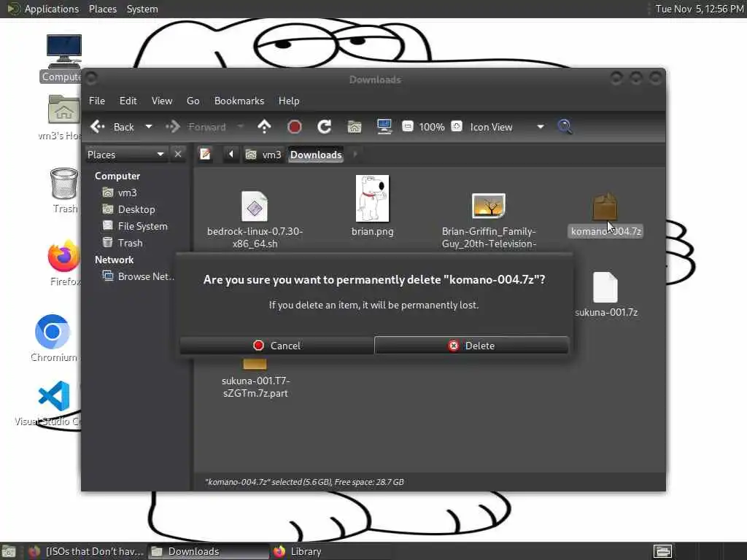The image size is (747, 560).
Task: Select the Visual Studio Code desktop icon
Action: click(x=54, y=396)
